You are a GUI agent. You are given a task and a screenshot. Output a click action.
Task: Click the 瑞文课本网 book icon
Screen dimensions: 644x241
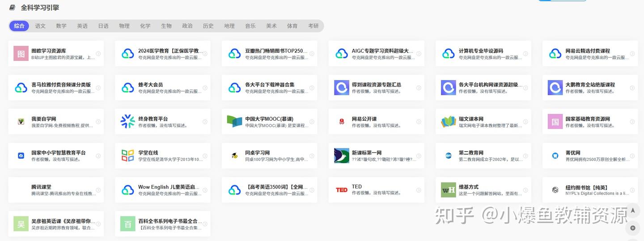pyautogui.click(x=449, y=122)
